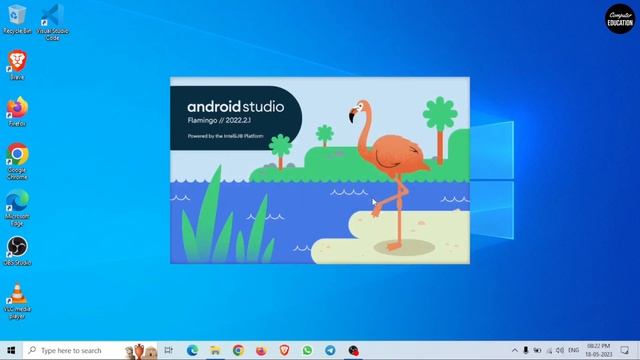The height and width of the screenshot is (360, 640).
Task: Launch Brave browser from the taskbar
Action: 284,350
